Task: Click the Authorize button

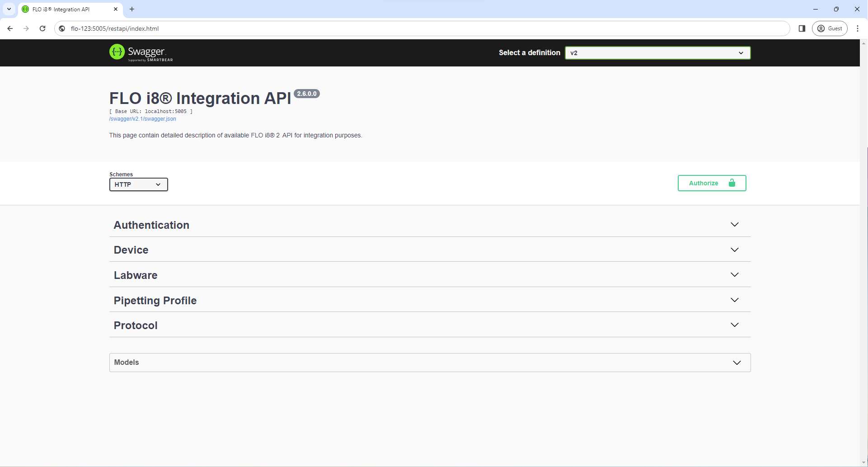Action: pyautogui.click(x=712, y=183)
